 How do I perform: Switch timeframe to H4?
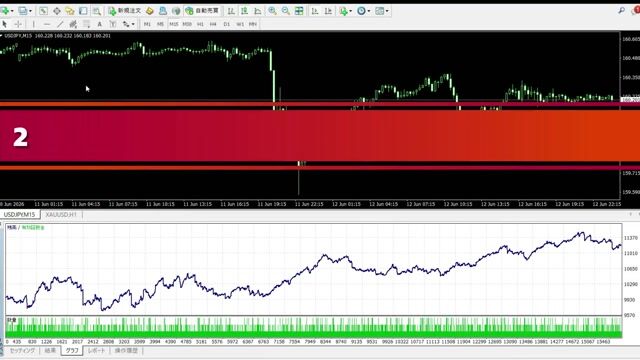[213, 24]
